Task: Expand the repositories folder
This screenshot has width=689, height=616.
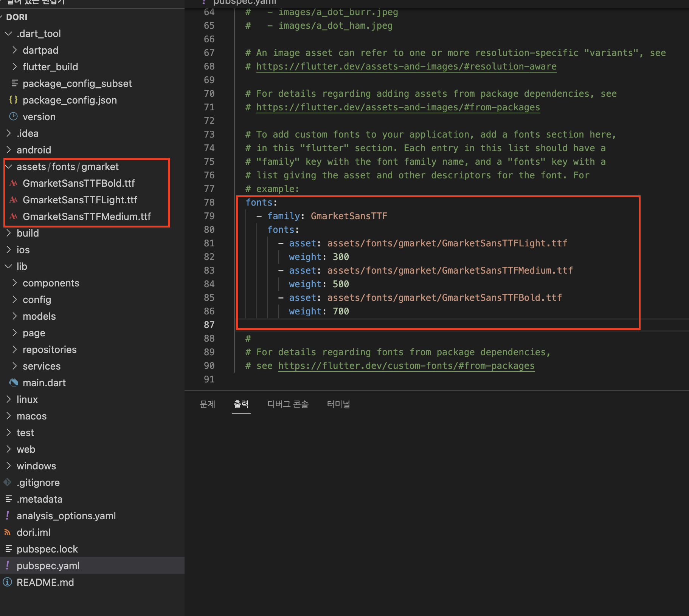Action: (x=14, y=350)
